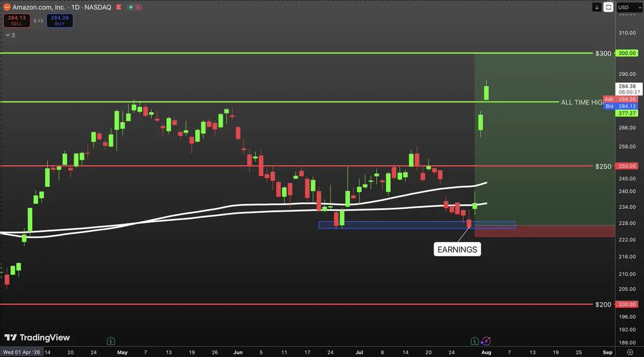
Task: Select the EARNINGS annotation callout
Action: click(x=457, y=250)
